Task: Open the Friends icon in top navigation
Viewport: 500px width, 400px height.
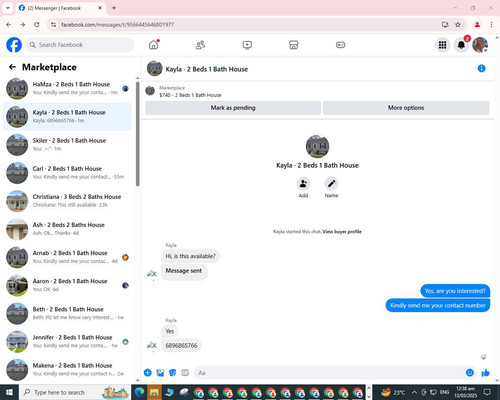Action: [200, 45]
